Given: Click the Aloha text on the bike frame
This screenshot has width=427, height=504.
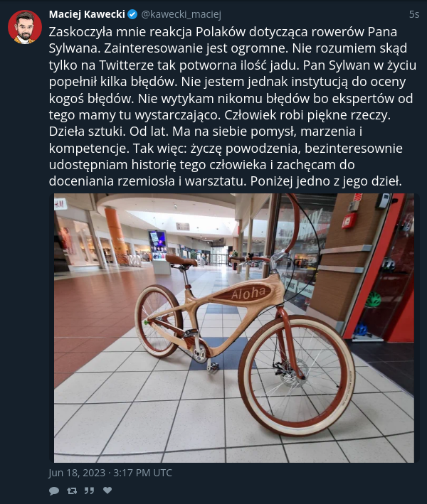Looking at the screenshot, I should 248,293.
